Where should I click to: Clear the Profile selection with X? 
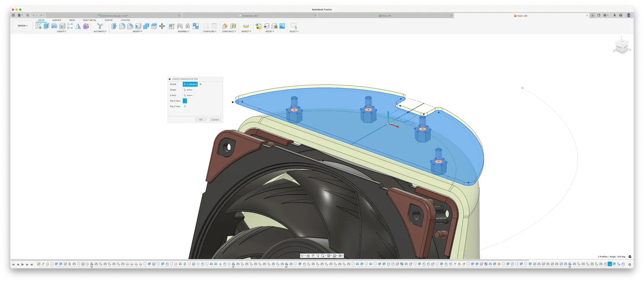pos(201,84)
